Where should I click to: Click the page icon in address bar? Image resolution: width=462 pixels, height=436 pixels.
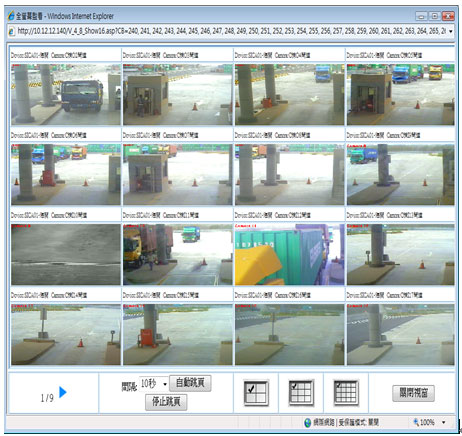pos(11,31)
